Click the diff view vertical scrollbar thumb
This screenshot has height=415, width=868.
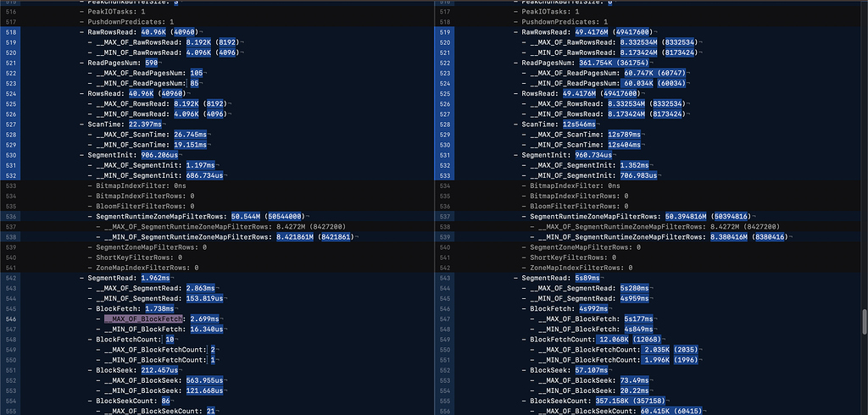pyautogui.click(x=864, y=322)
